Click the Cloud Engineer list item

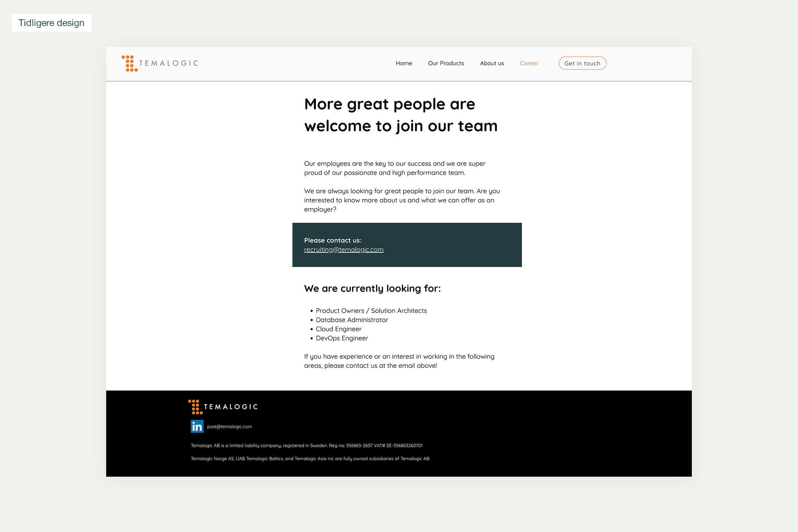pos(338,329)
